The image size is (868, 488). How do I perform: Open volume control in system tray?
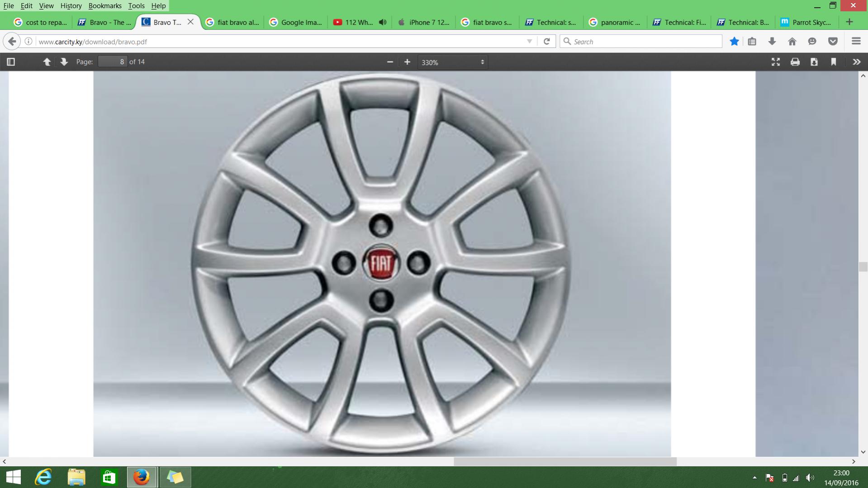810,478
